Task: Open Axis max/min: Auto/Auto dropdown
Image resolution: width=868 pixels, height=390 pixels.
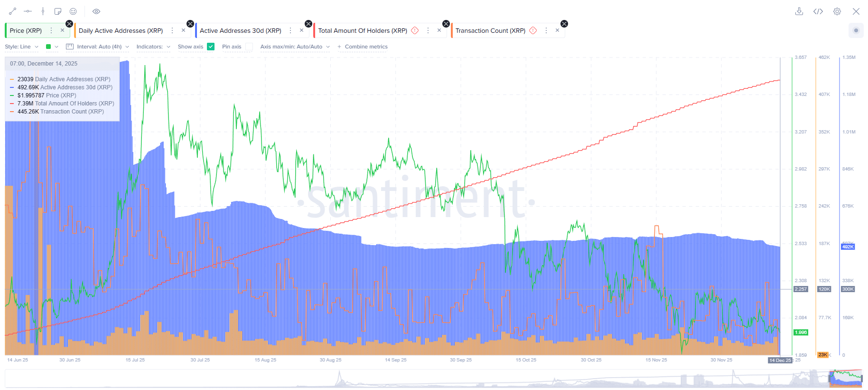Action: 295,47
